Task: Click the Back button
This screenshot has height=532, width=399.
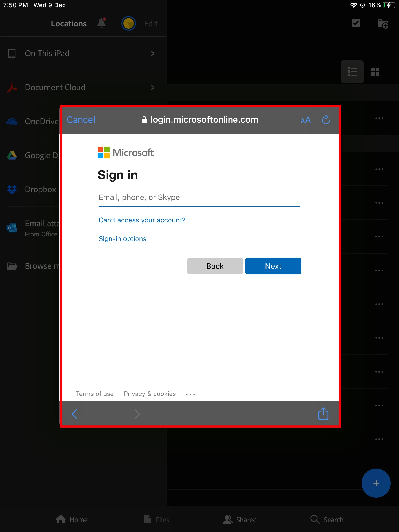Action: point(215,266)
